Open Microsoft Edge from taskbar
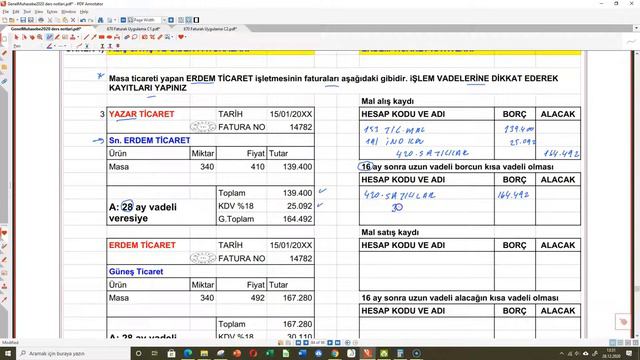This screenshot has height=360, width=640. coord(188,353)
